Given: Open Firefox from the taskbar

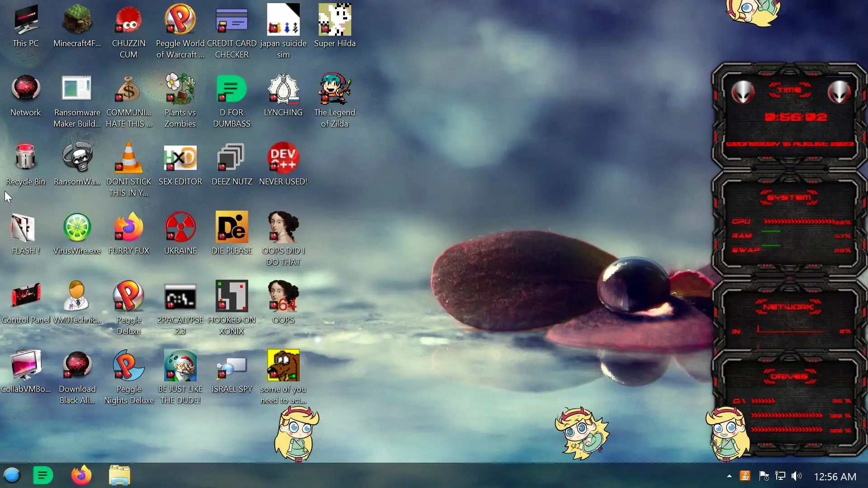Looking at the screenshot, I should (x=81, y=475).
